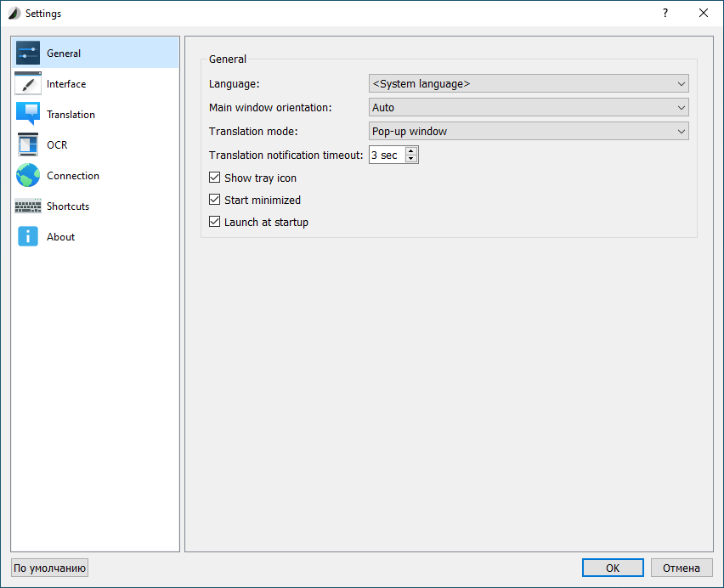Uncheck the Show tray icon checkbox
This screenshot has width=724, height=588.
click(x=215, y=178)
